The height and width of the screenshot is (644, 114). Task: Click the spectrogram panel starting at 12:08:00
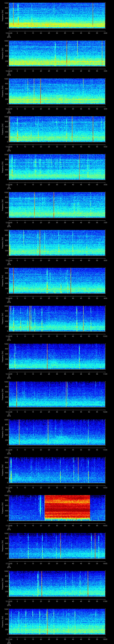pos(57,280)
